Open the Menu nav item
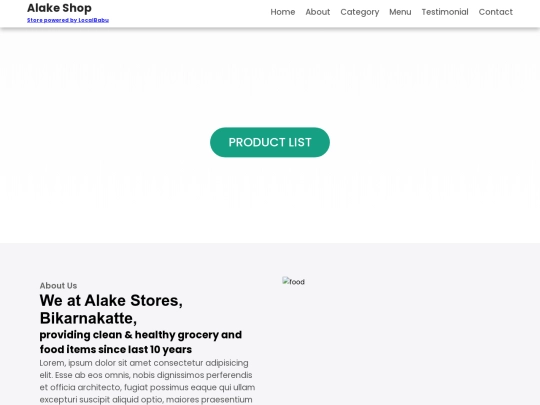Viewport: 540px width, 405px height. click(x=400, y=12)
